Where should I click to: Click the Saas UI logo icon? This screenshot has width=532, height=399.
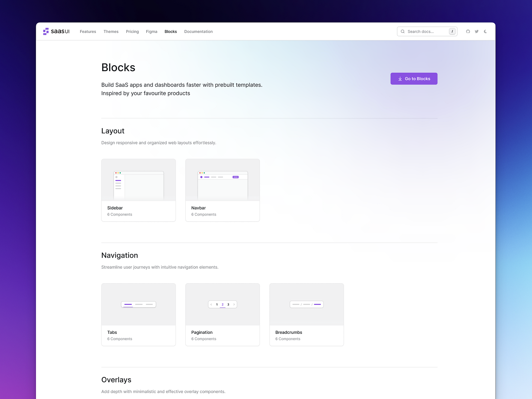pos(46,31)
